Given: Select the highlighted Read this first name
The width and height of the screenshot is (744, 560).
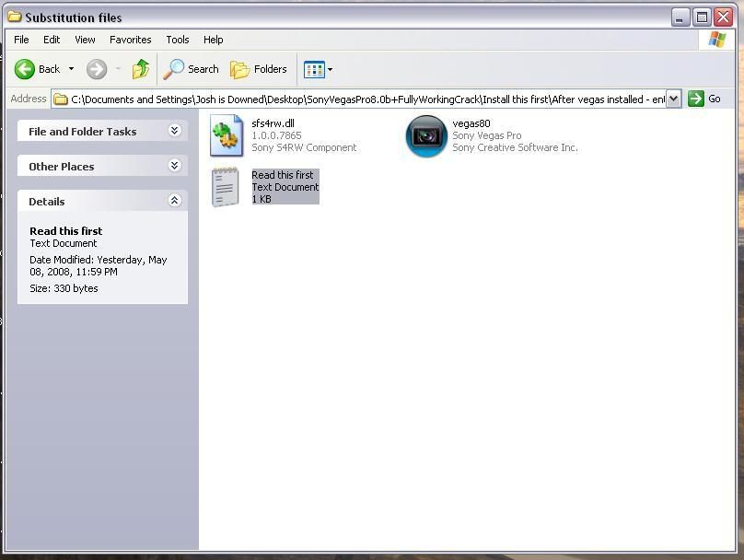Looking at the screenshot, I should (283, 175).
